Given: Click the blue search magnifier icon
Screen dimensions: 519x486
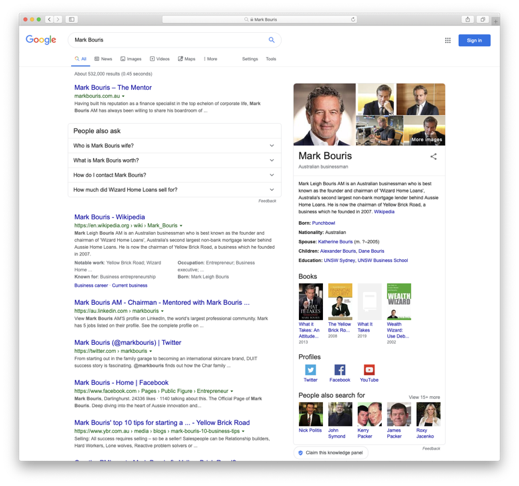Looking at the screenshot, I should pyautogui.click(x=272, y=40).
